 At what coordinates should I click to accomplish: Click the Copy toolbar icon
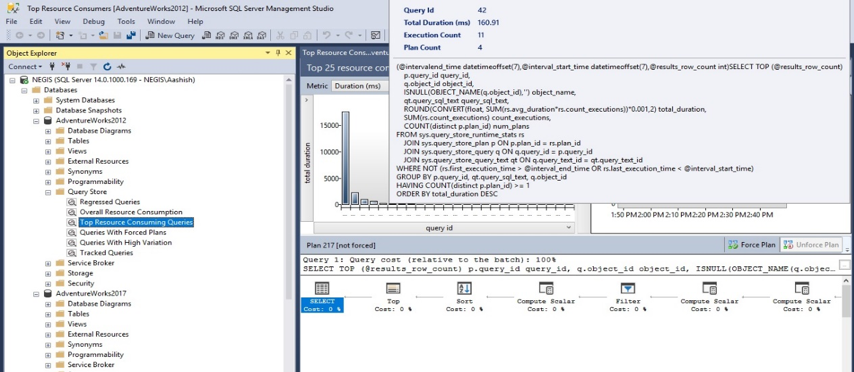click(294, 35)
